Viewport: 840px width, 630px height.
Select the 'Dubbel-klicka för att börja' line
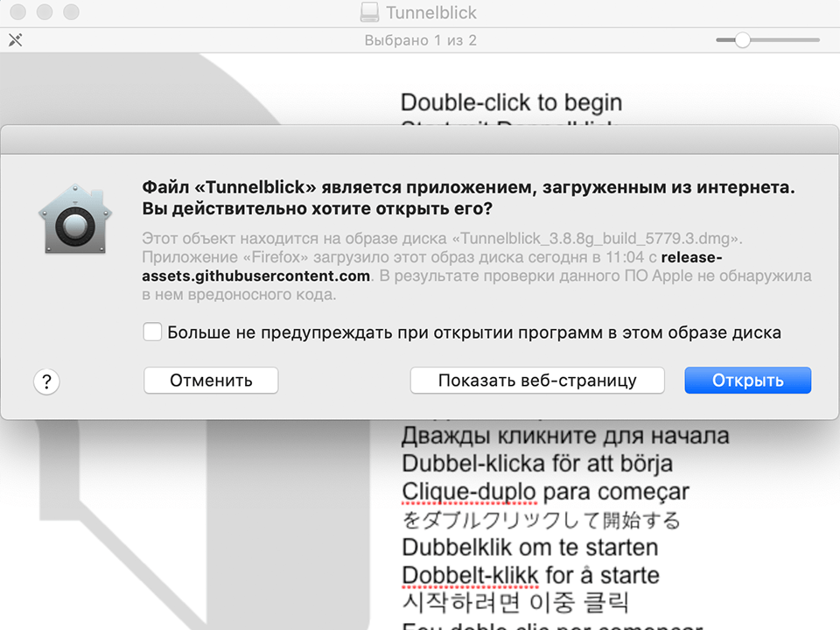click(537, 463)
